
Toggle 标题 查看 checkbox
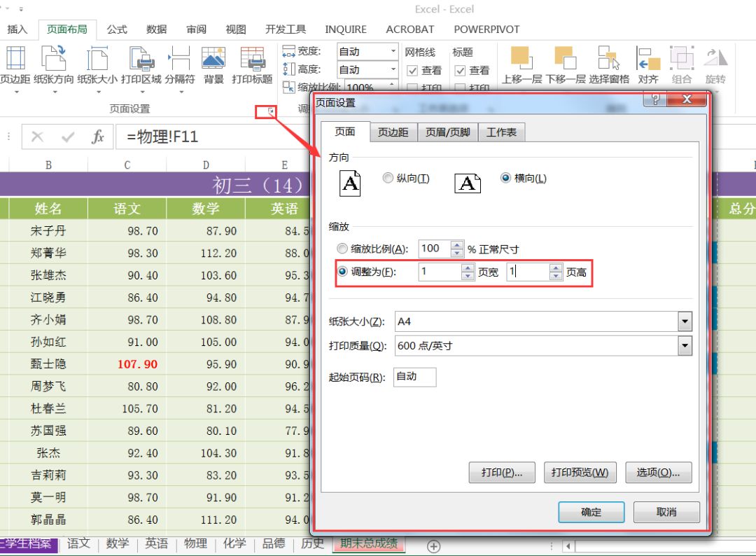point(460,71)
